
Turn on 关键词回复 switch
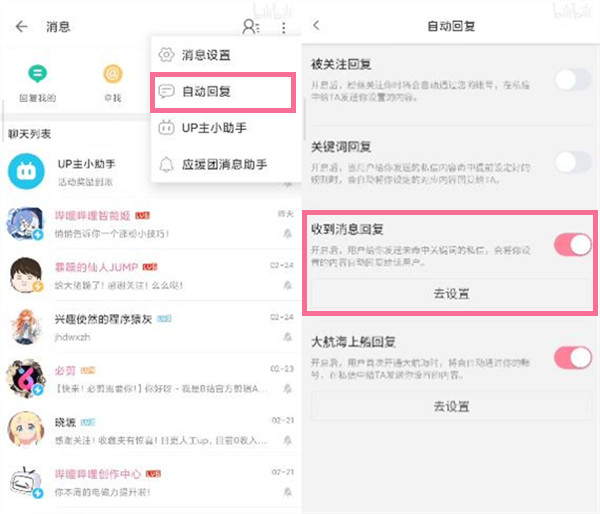tap(573, 161)
